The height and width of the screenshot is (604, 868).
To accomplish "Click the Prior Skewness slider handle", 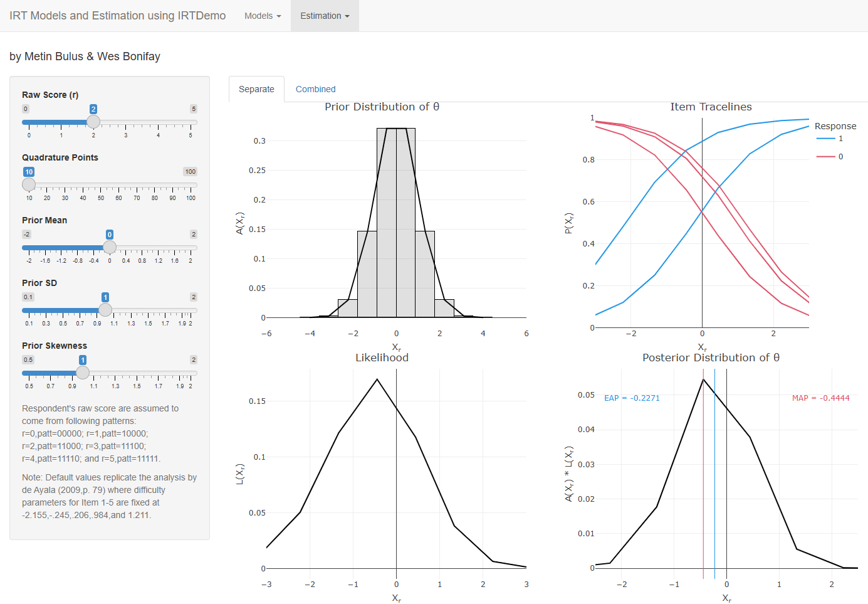I will 83,373.
